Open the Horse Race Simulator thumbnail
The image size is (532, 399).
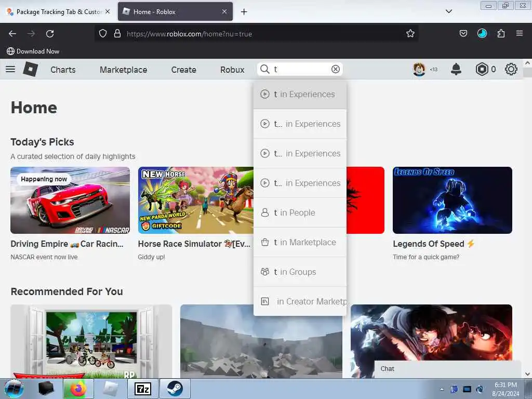coord(196,200)
